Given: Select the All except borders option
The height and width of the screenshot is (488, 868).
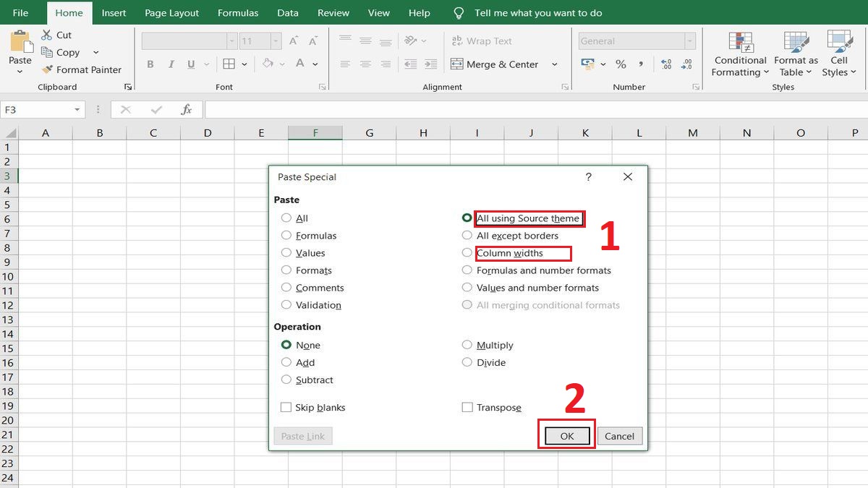Looking at the screenshot, I should tap(467, 235).
